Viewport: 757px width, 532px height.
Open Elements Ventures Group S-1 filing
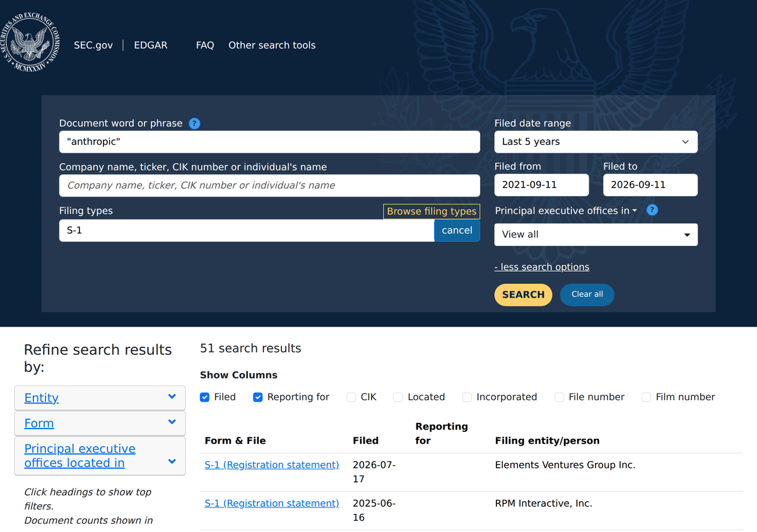tap(272, 465)
